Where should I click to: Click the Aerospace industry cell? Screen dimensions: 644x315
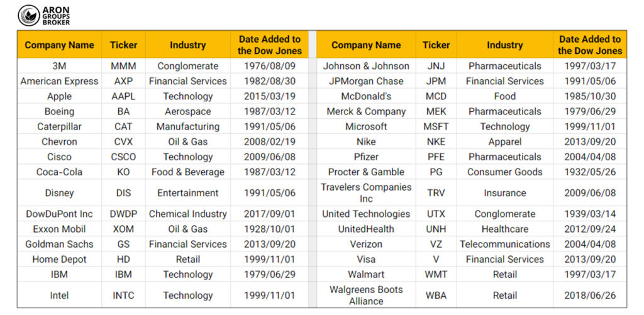(187, 111)
